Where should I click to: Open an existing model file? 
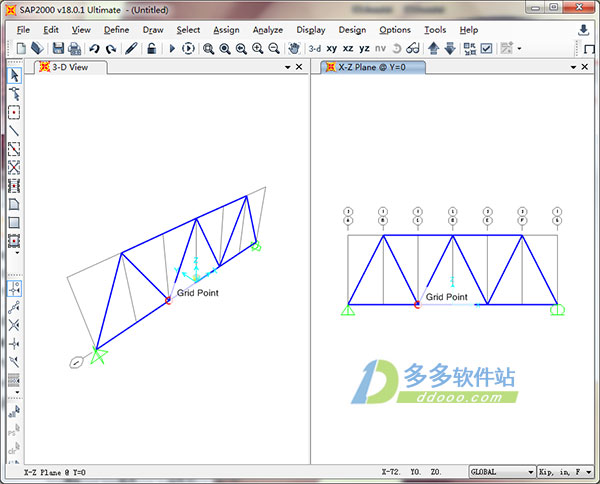(37, 49)
